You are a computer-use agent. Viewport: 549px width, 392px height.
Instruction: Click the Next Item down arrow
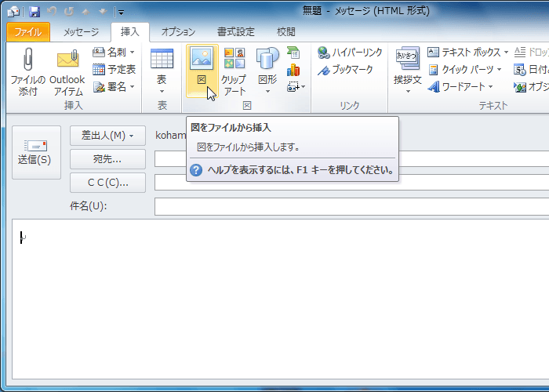(x=103, y=12)
